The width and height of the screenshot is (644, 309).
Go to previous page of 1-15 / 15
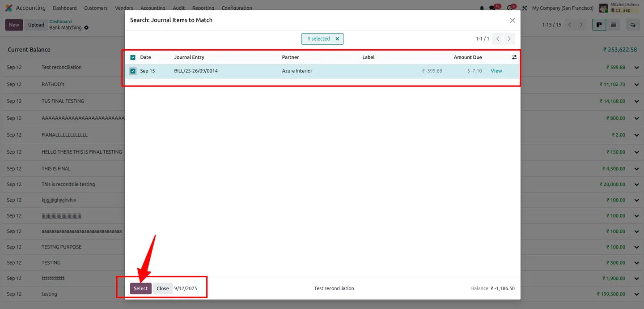(x=570, y=25)
